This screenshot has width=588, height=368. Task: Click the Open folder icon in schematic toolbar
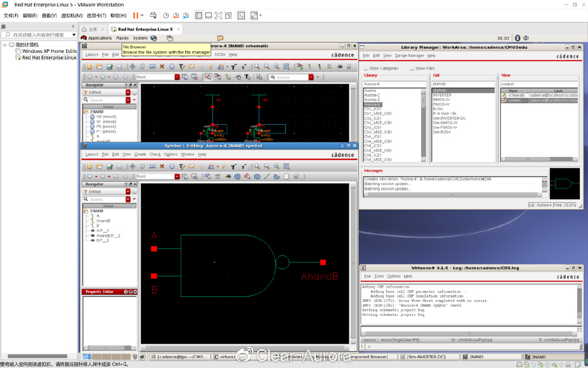pyautogui.click(x=99, y=67)
